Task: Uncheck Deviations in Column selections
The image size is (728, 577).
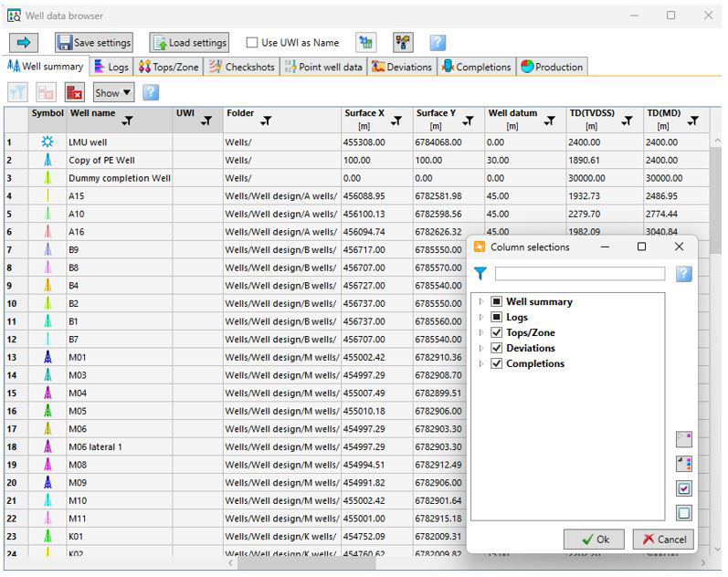Action: tap(496, 348)
